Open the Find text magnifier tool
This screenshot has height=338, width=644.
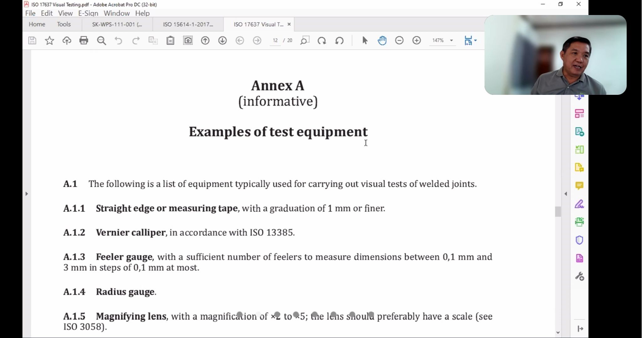click(x=101, y=40)
